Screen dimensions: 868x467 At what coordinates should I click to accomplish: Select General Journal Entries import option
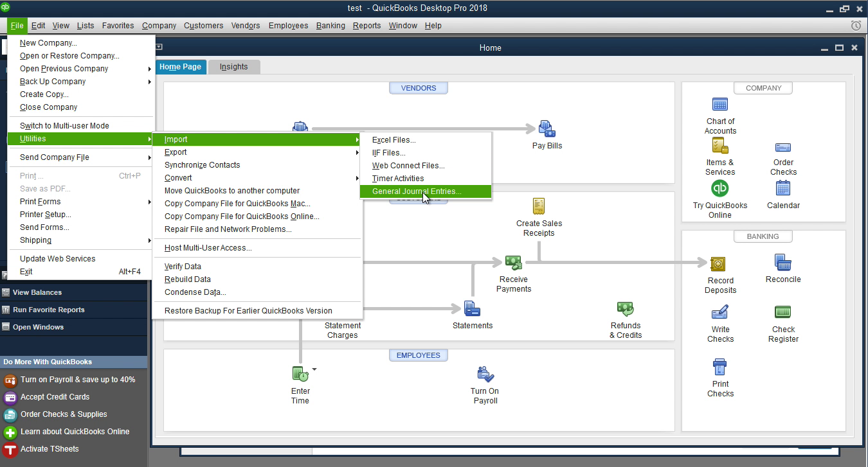[x=426, y=191]
